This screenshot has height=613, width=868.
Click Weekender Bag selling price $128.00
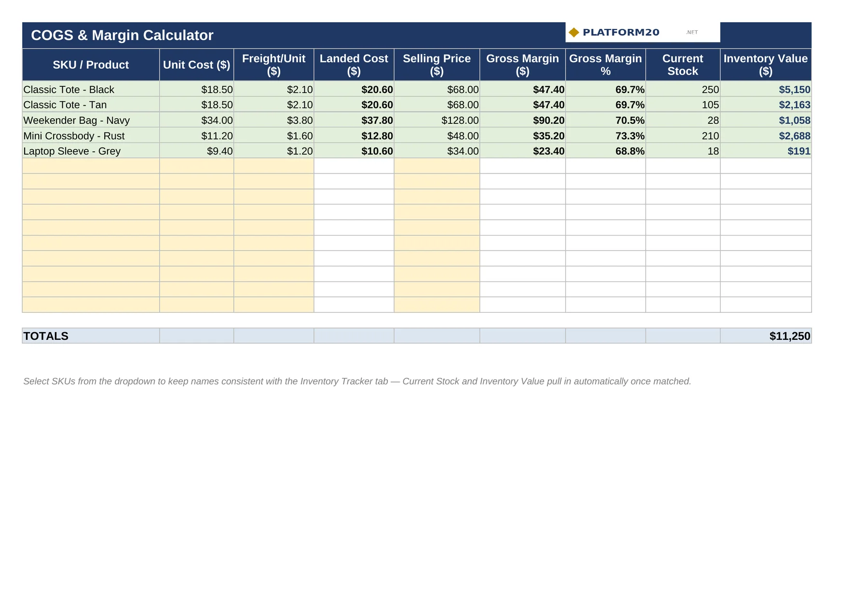tap(437, 120)
